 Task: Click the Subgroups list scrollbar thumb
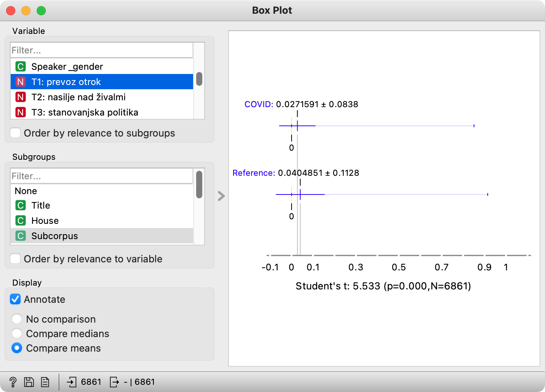point(199,185)
